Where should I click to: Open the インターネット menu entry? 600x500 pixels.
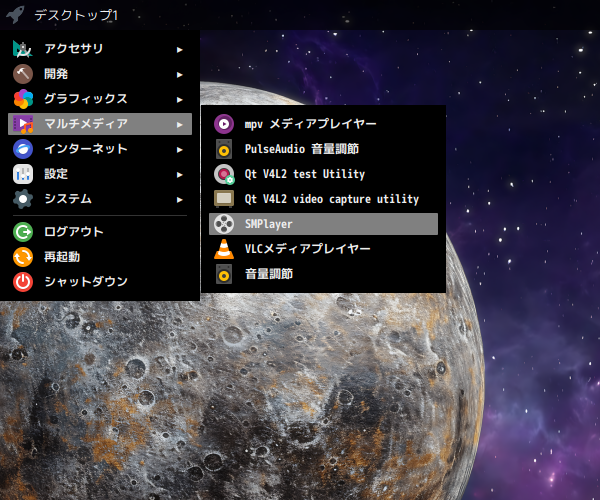[x=100, y=149]
